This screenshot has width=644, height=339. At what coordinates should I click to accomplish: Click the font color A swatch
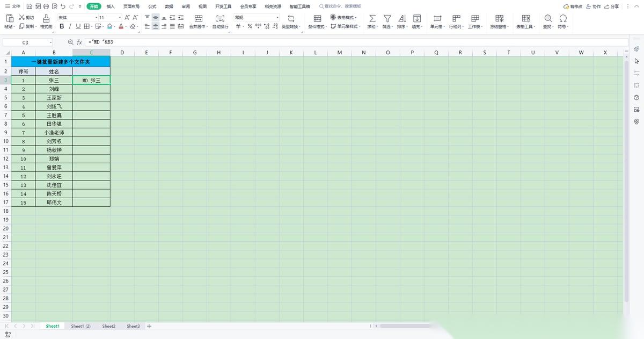click(x=121, y=26)
